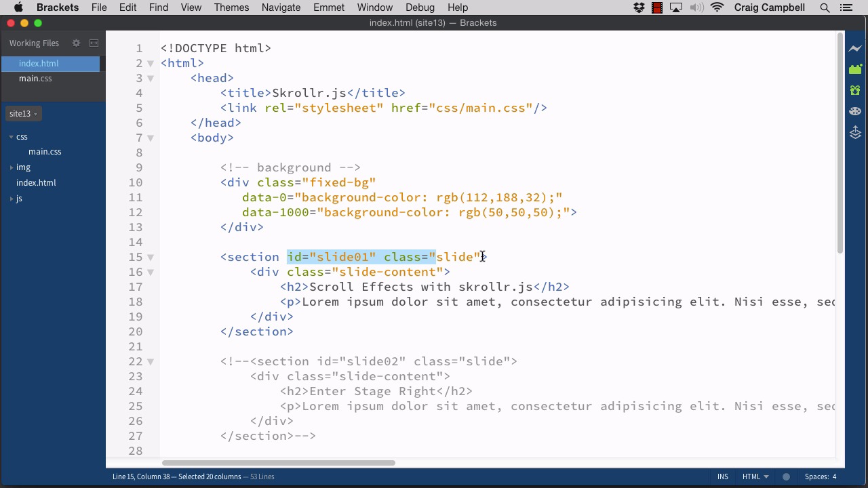Click the Wi-Fi icon in menu bar

[718, 7]
